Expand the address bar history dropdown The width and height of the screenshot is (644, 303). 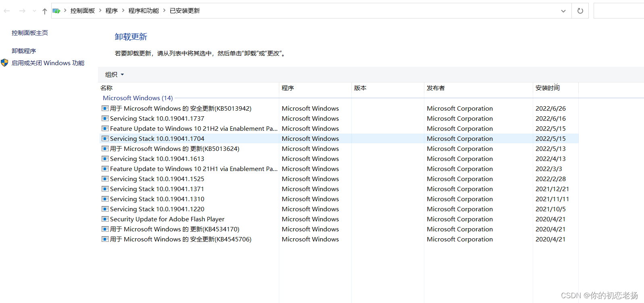[x=563, y=11]
